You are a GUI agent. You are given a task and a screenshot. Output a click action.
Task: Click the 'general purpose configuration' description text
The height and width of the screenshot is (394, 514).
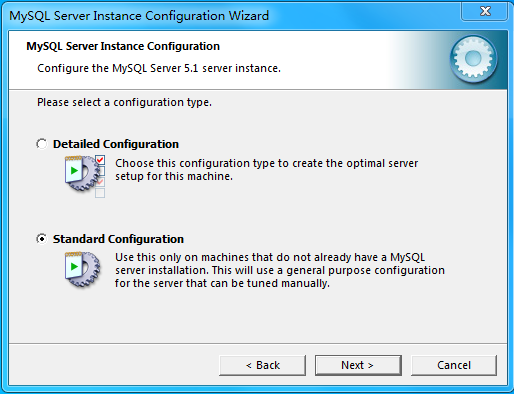pyautogui.click(x=280, y=270)
